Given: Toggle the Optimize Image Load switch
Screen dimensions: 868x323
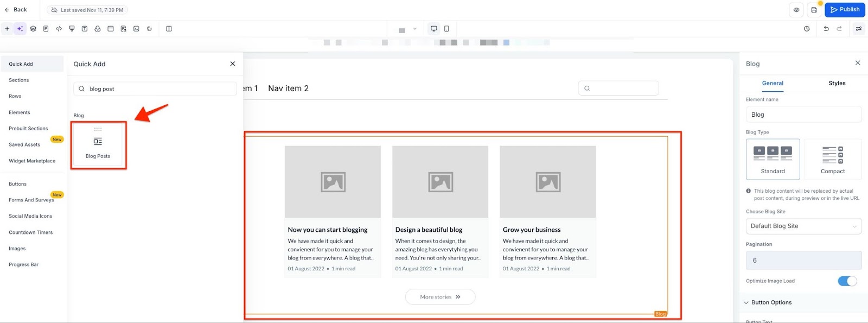Looking at the screenshot, I should click(847, 281).
